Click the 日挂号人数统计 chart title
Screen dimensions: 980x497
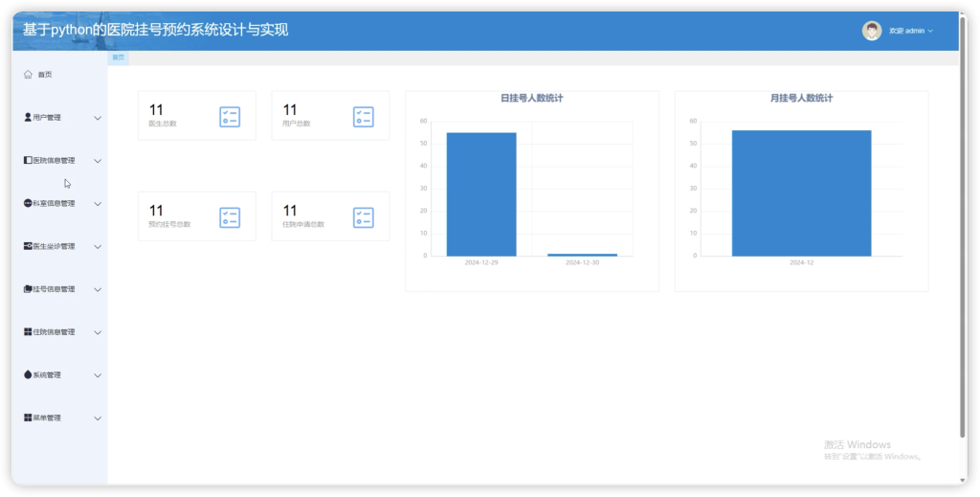[532, 98]
